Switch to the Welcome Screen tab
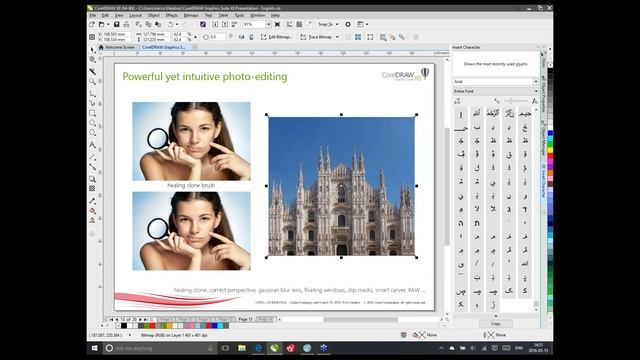The width and height of the screenshot is (640, 360). point(117,47)
